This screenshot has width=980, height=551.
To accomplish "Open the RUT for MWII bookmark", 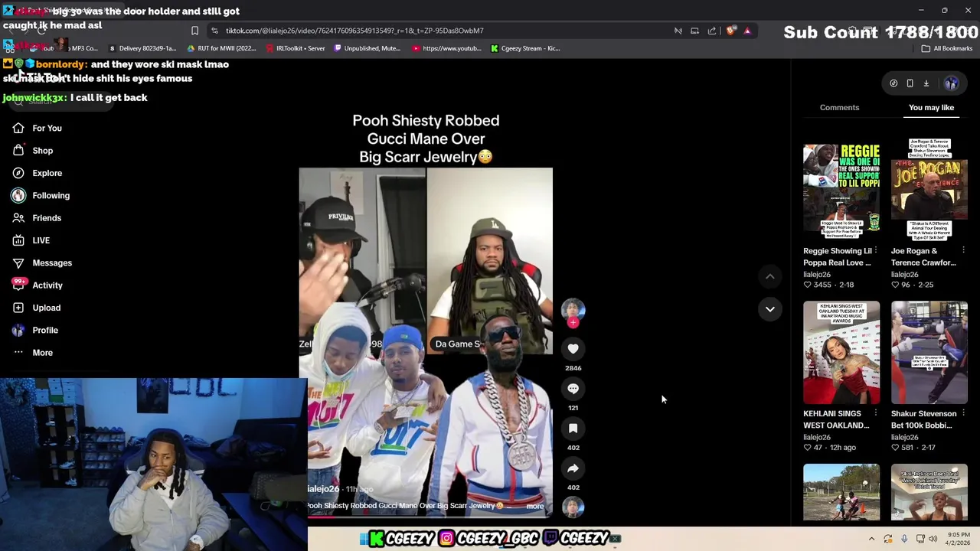I will point(221,48).
